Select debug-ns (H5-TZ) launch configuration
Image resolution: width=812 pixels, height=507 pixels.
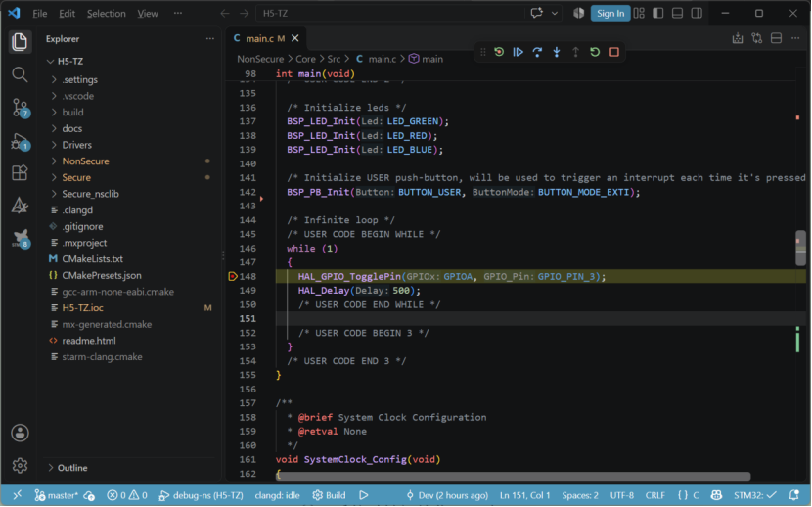pyautogui.click(x=201, y=496)
